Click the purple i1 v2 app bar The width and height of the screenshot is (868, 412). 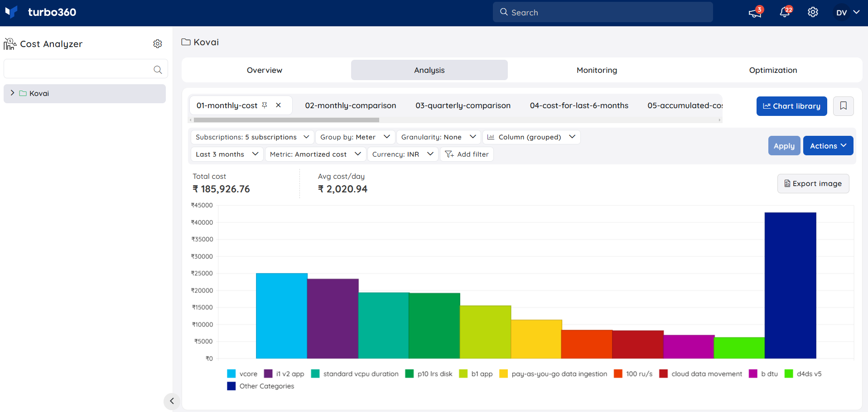click(x=333, y=319)
